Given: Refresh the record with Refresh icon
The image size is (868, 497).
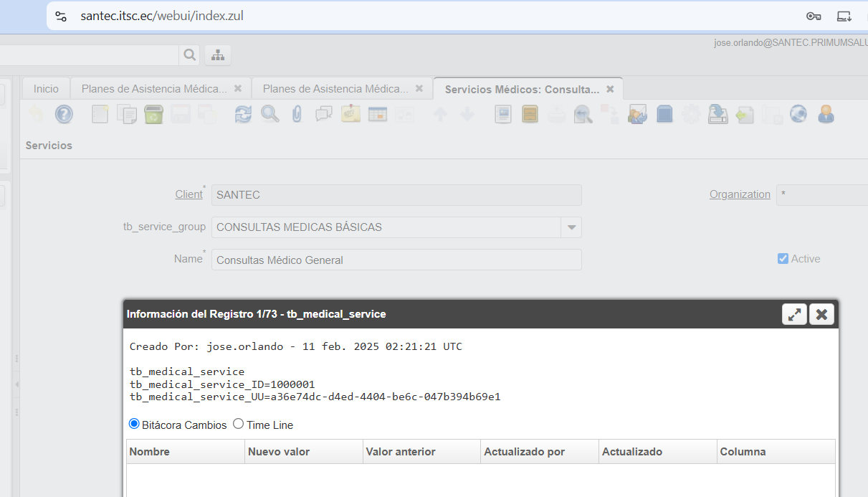Looking at the screenshot, I should point(244,114).
